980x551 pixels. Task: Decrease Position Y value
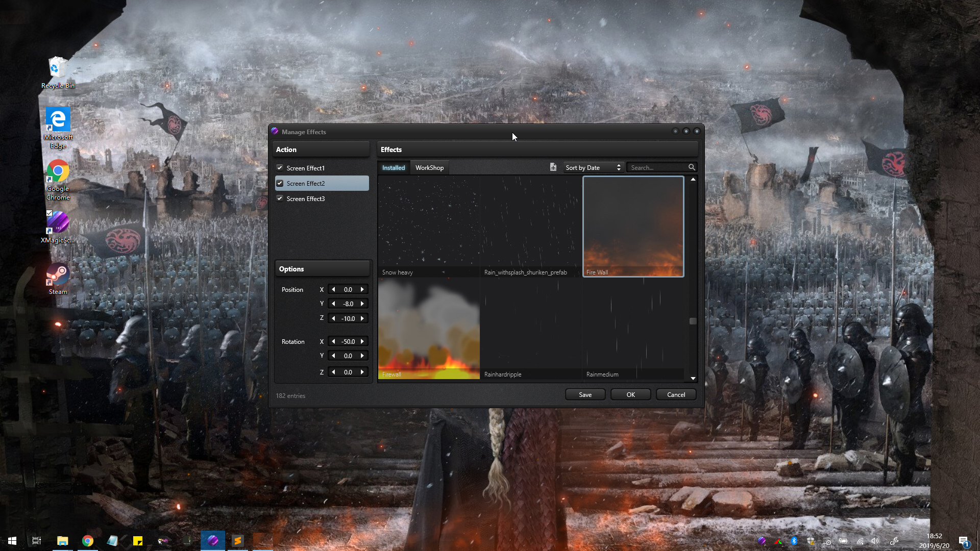(x=333, y=304)
